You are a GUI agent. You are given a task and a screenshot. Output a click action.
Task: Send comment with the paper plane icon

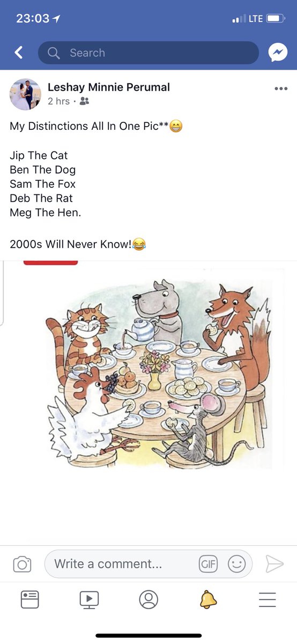tap(274, 564)
